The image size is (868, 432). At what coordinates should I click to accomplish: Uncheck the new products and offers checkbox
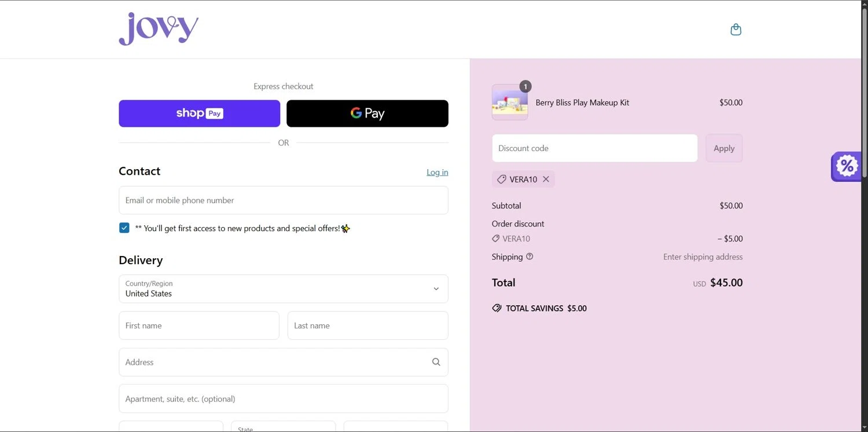[x=124, y=228]
